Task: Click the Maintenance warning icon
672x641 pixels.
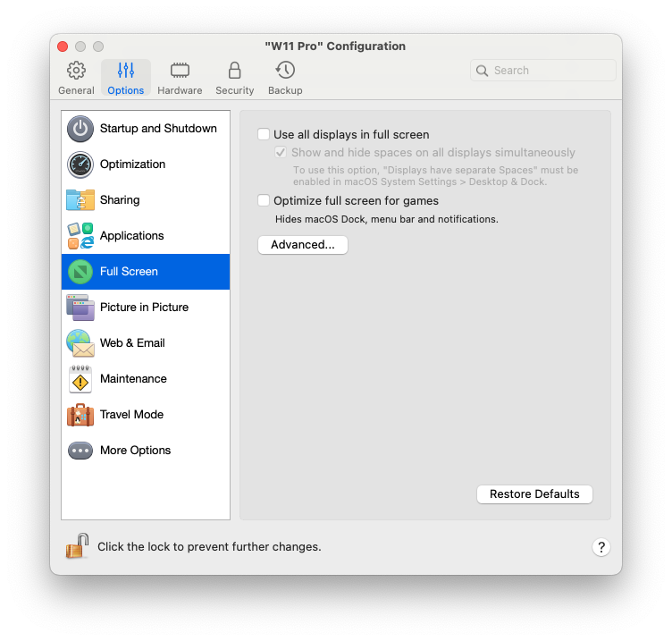Action: pos(80,379)
